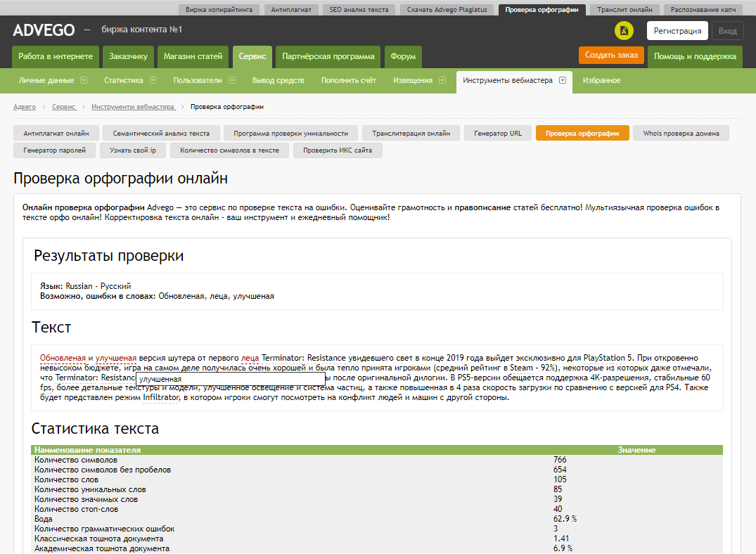The width and height of the screenshot is (756, 554).
Task: Click the orange Создать заказ button
Action: [611, 54]
